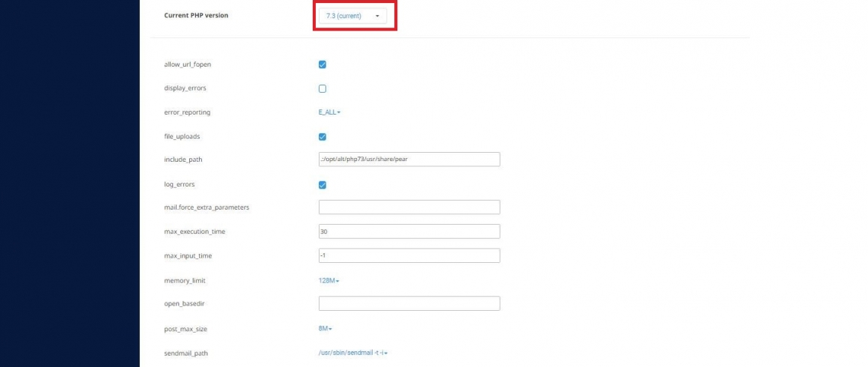This screenshot has width=868, height=367.
Task: Click the max_execution_time field showing 30
Action: point(409,231)
